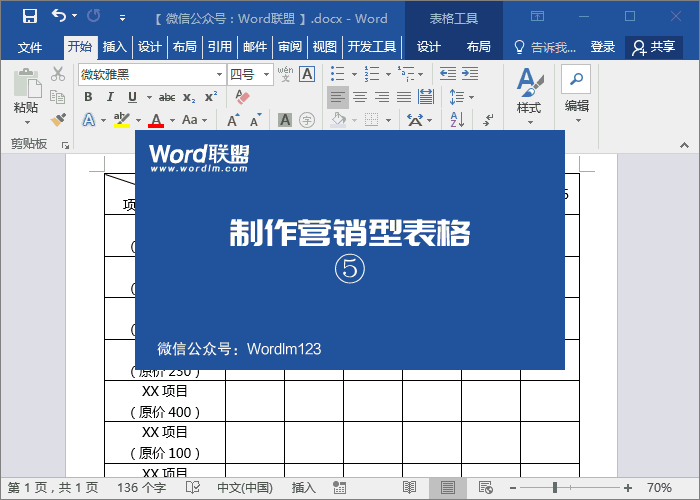Screen dimensions: 700x500
Task: Toggle Show paragraph marks icon
Action: pos(488,120)
